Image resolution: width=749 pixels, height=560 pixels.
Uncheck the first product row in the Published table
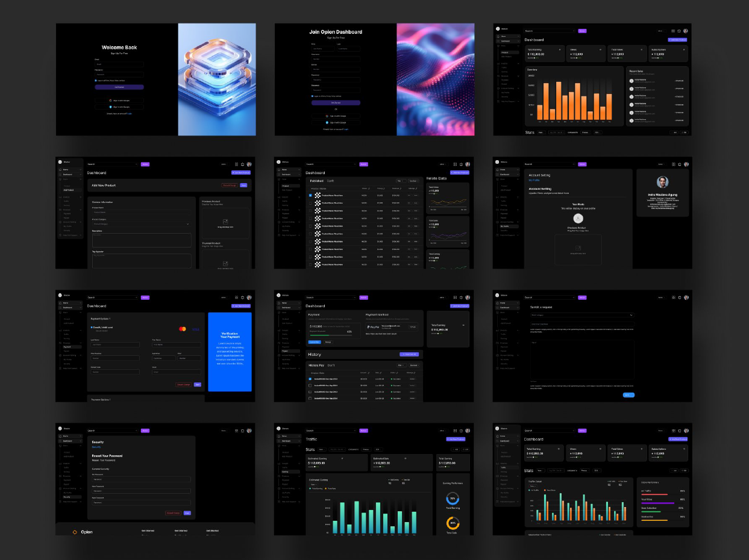tap(311, 196)
